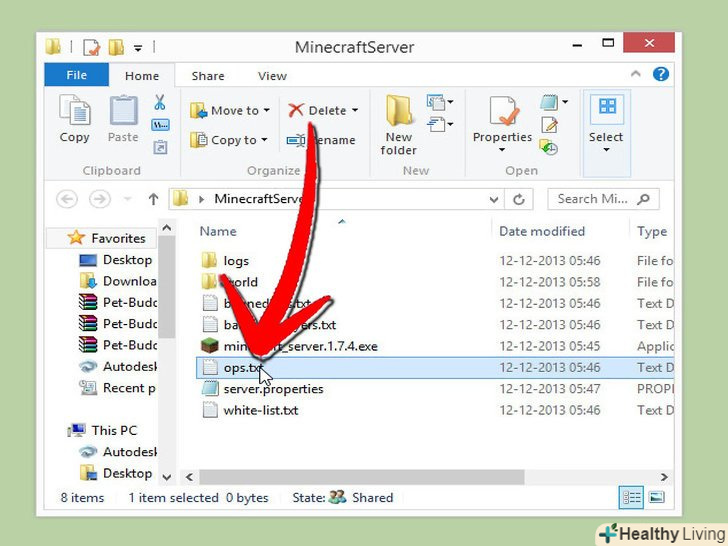728x546 pixels.
Task: Click folder path arrow before MinecraftServer
Action: pos(201,200)
